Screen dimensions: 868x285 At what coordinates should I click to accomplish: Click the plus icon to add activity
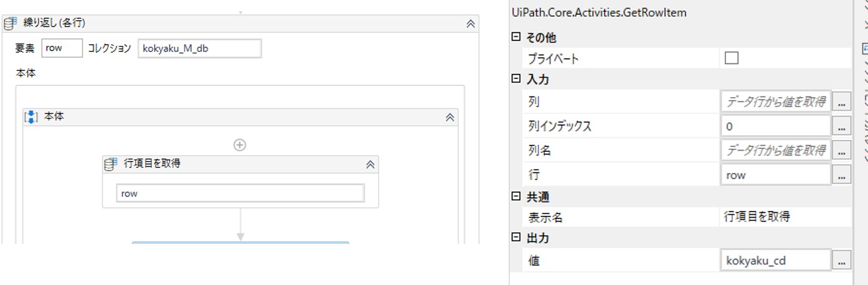tap(240, 145)
